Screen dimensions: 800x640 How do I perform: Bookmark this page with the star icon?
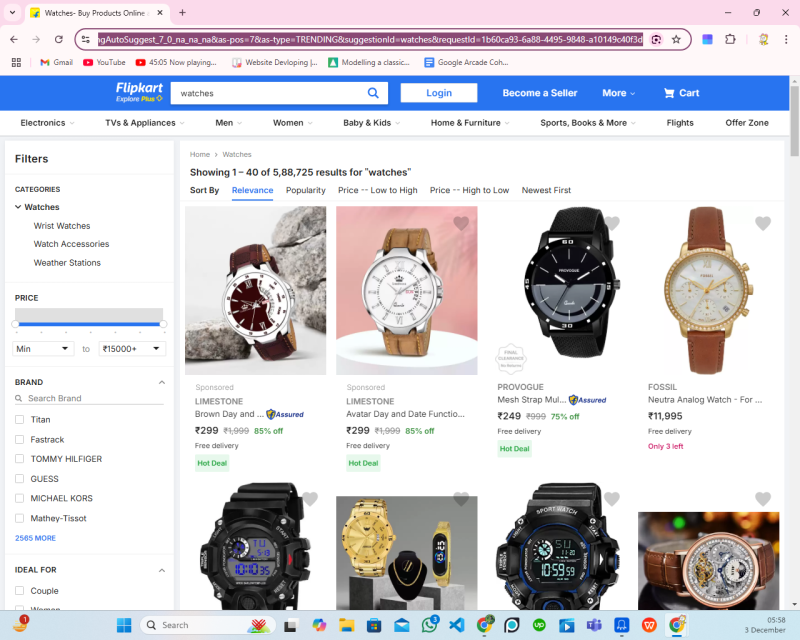point(676,39)
